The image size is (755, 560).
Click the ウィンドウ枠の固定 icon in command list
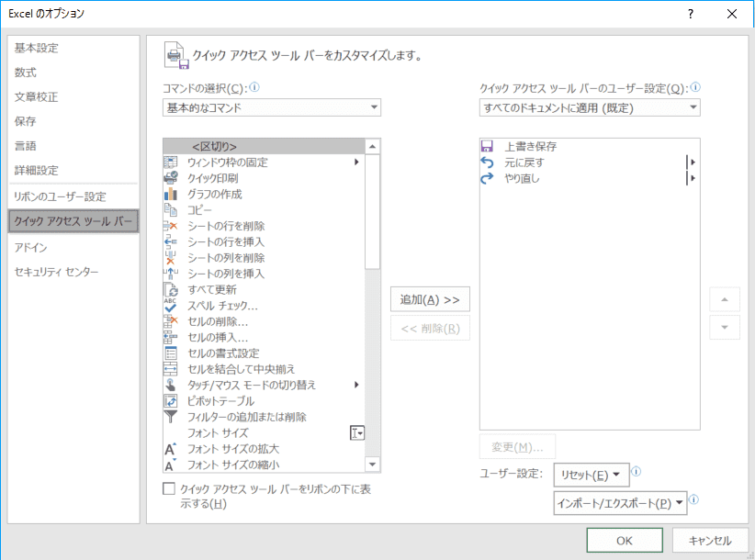tap(171, 162)
